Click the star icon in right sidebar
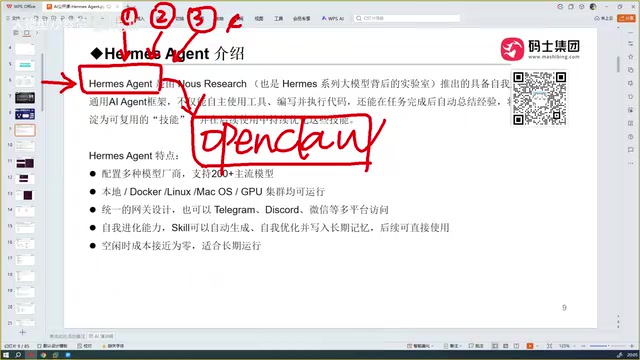640x360 pixels. [x=631, y=56]
